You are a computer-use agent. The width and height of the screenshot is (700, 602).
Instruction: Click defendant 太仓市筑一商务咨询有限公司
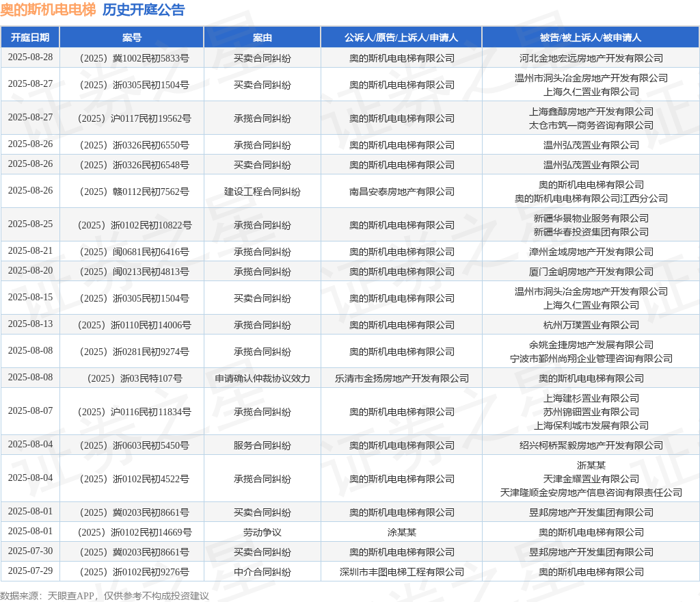coord(591,125)
